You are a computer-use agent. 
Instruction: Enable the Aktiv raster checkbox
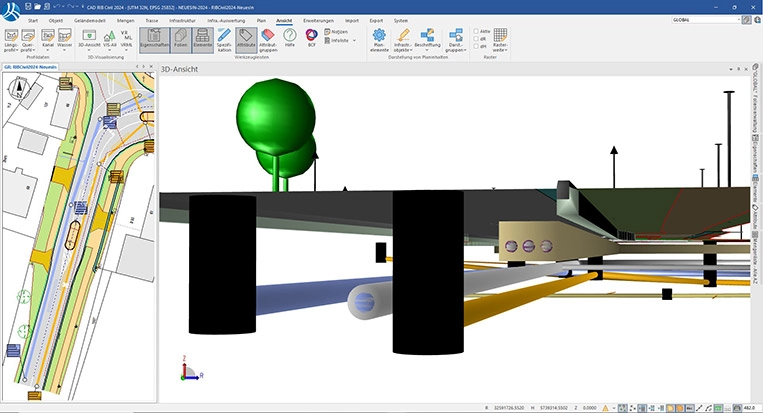476,31
